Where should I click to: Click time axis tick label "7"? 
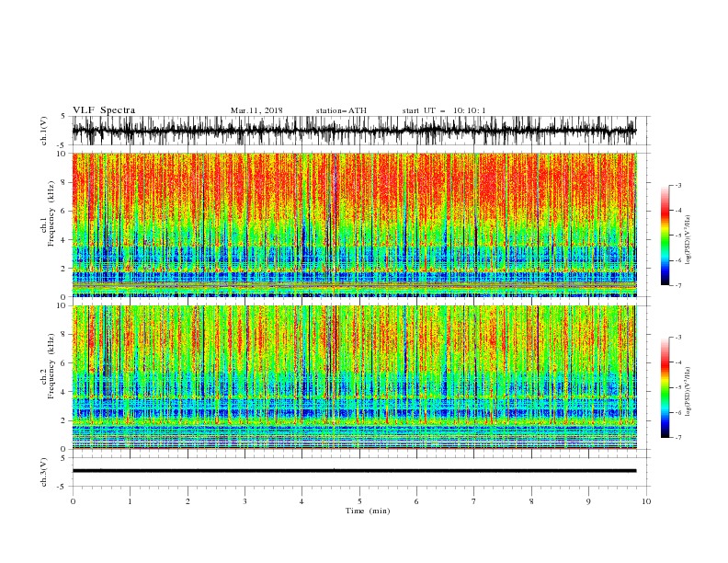click(x=474, y=501)
